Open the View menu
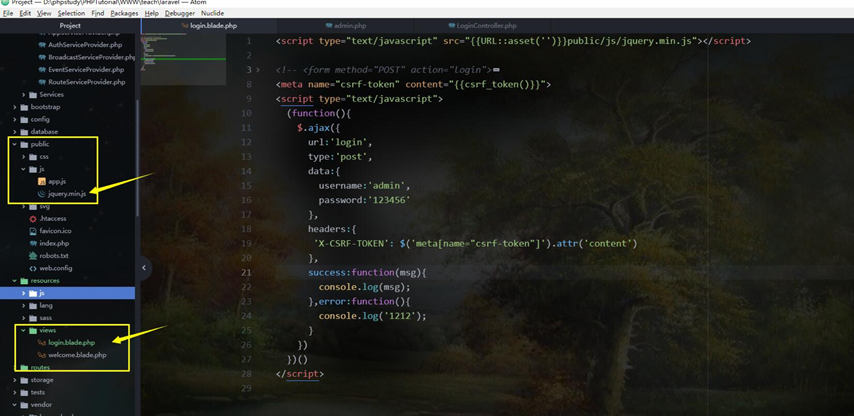Image resolution: width=854 pixels, height=416 pixels. click(44, 13)
